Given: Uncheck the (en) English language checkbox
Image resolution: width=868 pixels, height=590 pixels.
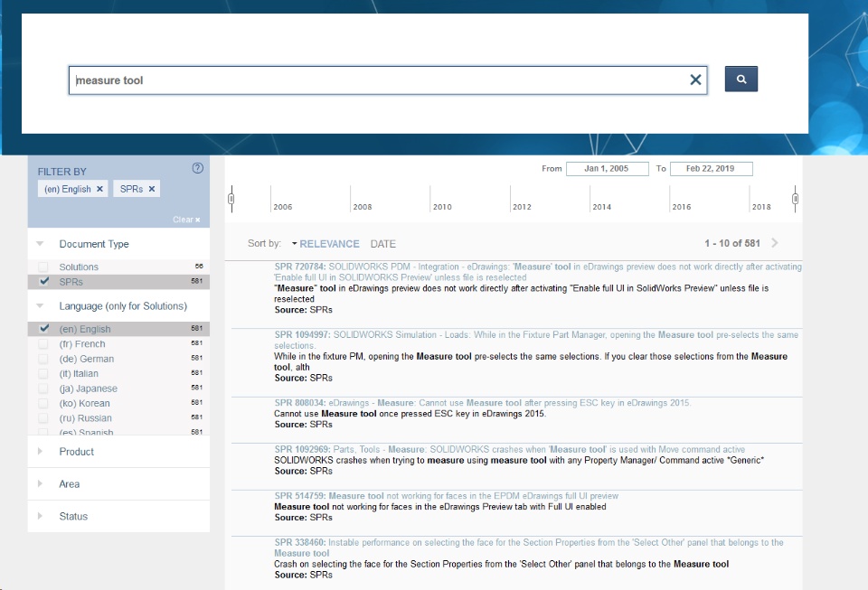Looking at the screenshot, I should tap(44, 329).
